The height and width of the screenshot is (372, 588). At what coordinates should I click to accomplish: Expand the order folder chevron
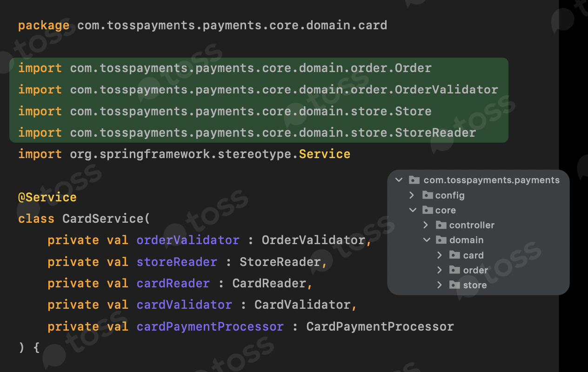440,270
